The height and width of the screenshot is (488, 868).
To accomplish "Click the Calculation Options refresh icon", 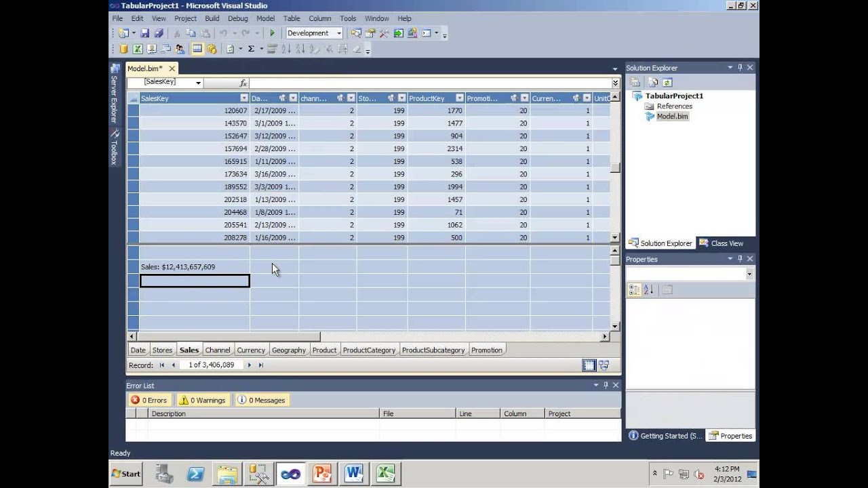I will (231, 49).
